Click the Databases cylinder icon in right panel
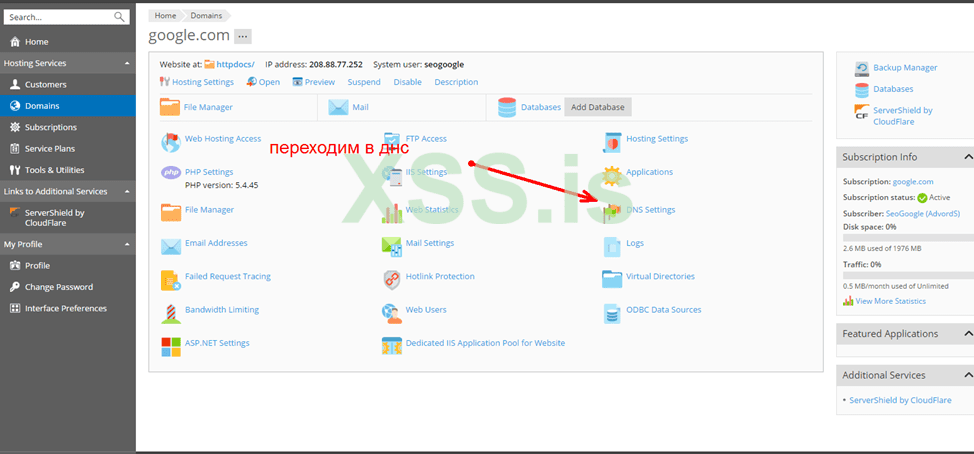Image resolution: width=974 pixels, height=454 pixels. click(x=862, y=90)
